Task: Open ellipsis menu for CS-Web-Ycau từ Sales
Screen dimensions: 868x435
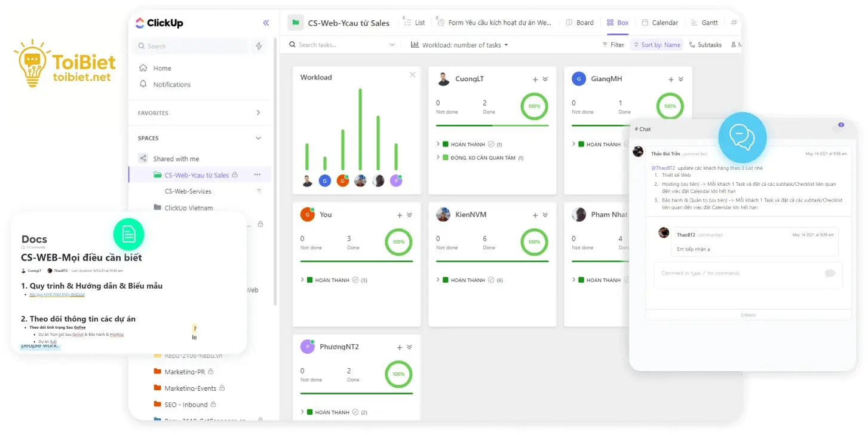Action: click(257, 175)
